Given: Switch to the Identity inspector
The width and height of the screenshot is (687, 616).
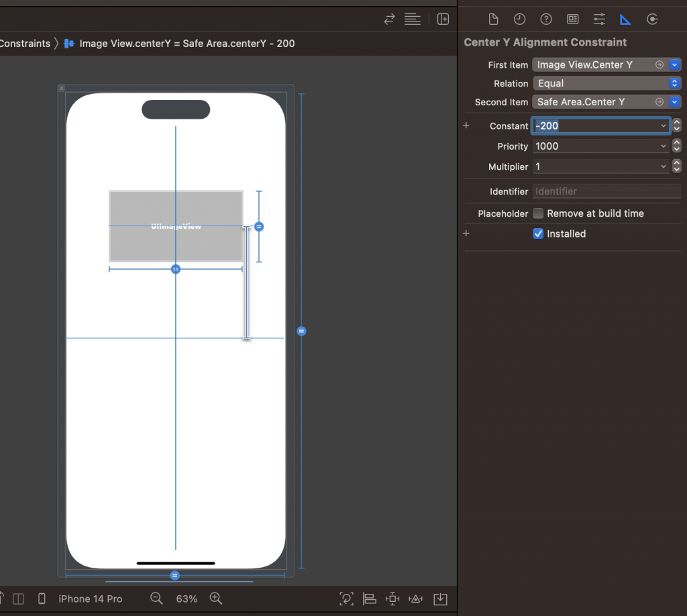Looking at the screenshot, I should [x=572, y=19].
